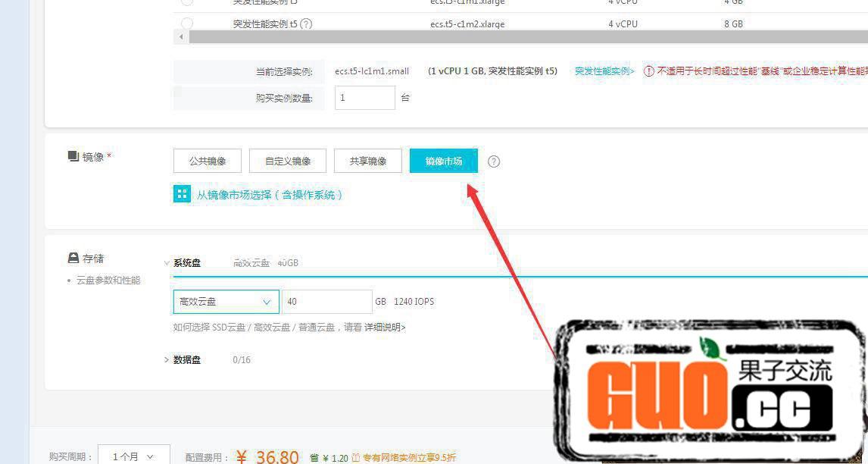This screenshot has width=868, height=464.
Task: Select the ecs.t5-c1m2.xlarge instance radio button
Action: tap(187, 24)
